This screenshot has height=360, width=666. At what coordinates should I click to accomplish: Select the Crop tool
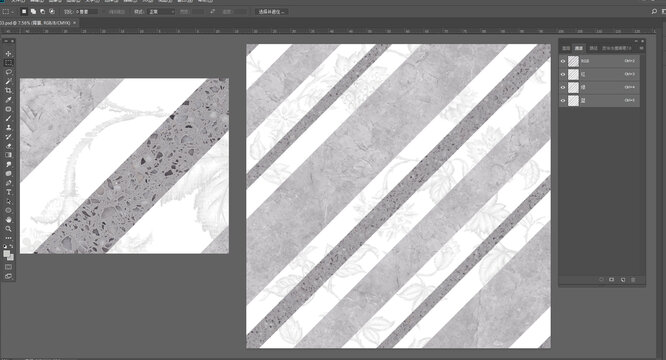click(x=8, y=90)
